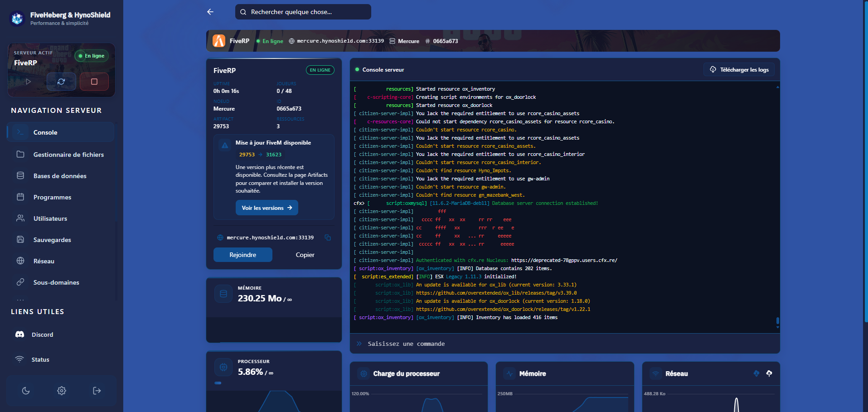Click the copy icon next to mercure.hynoshield.com:33139
868x412 pixels.
328,238
